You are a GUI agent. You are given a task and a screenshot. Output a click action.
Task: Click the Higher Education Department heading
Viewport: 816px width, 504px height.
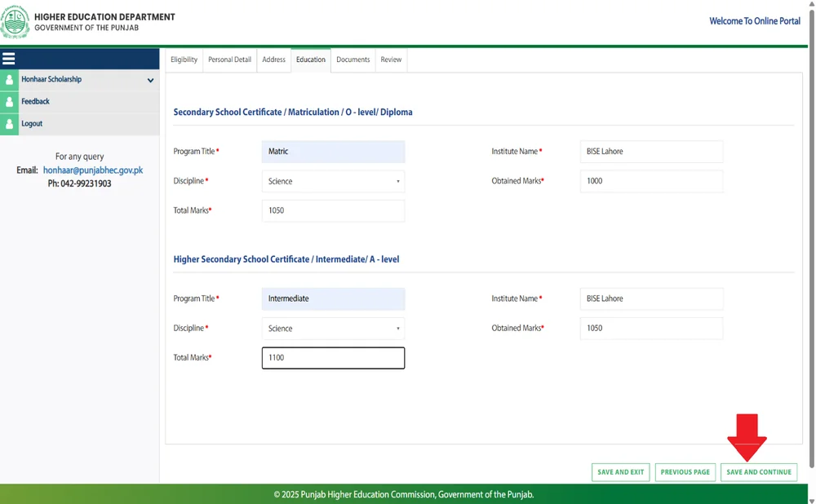click(104, 16)
